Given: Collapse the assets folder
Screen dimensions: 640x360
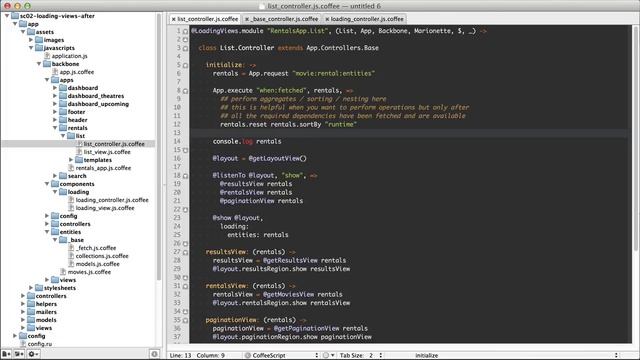Looking at the screenshot, I should 23,32.
